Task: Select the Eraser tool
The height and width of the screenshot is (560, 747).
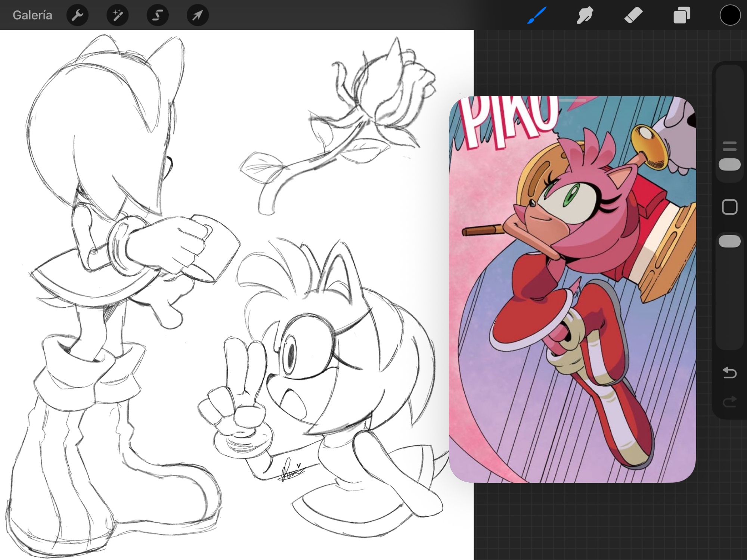Action: tap(633, 15)
